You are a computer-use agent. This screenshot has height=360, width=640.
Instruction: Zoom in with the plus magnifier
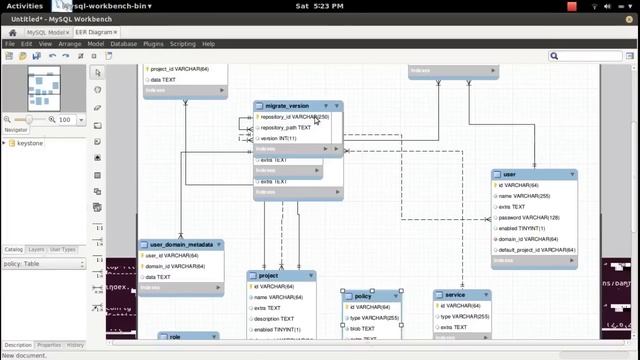(52, 120)
